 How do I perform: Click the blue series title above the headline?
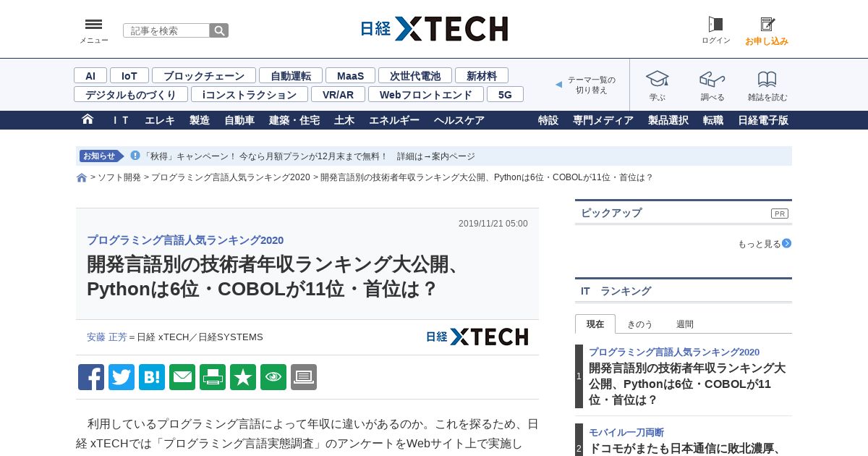tap(185, 240)
